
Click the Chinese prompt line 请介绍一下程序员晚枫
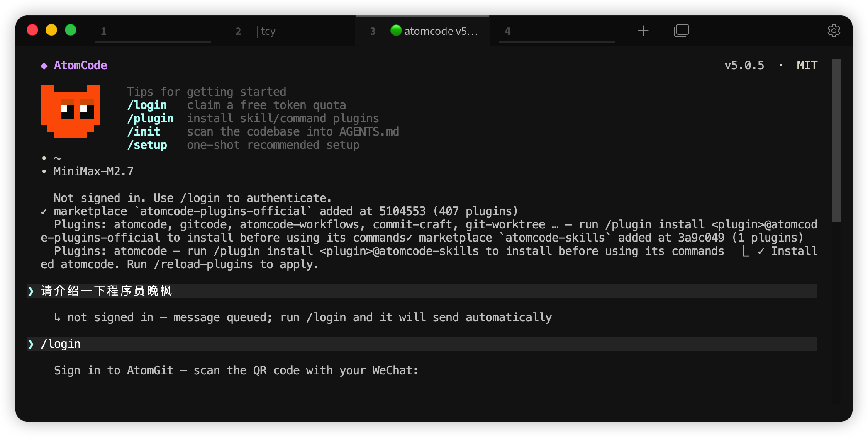click(422, 291)
